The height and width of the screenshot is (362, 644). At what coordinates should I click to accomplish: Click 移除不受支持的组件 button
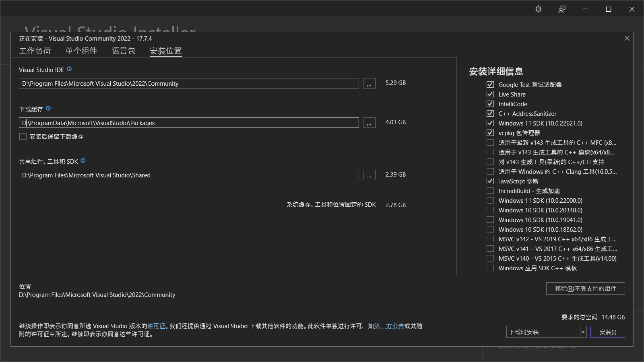(586, 288)
